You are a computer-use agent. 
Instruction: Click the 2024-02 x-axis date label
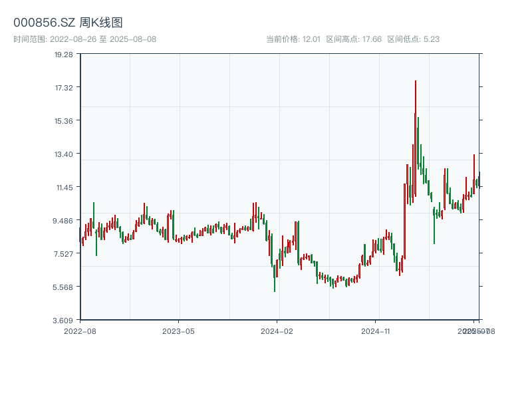point(277,331)
